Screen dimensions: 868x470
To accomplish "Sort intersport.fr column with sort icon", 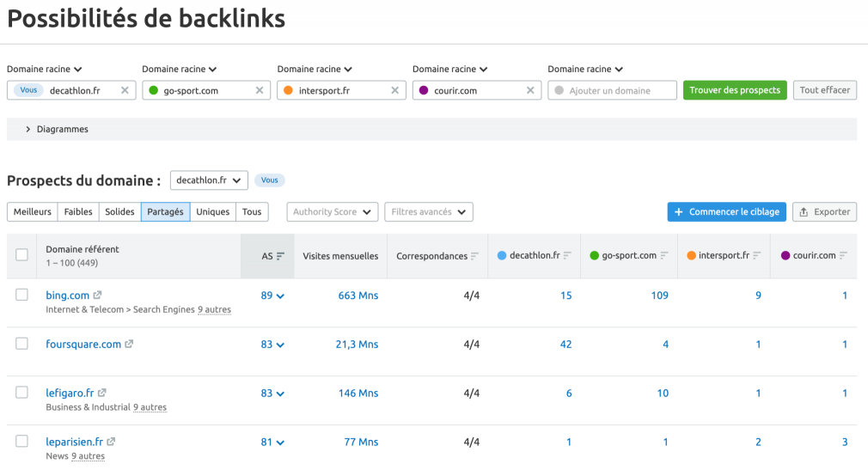I will point(757,255).
